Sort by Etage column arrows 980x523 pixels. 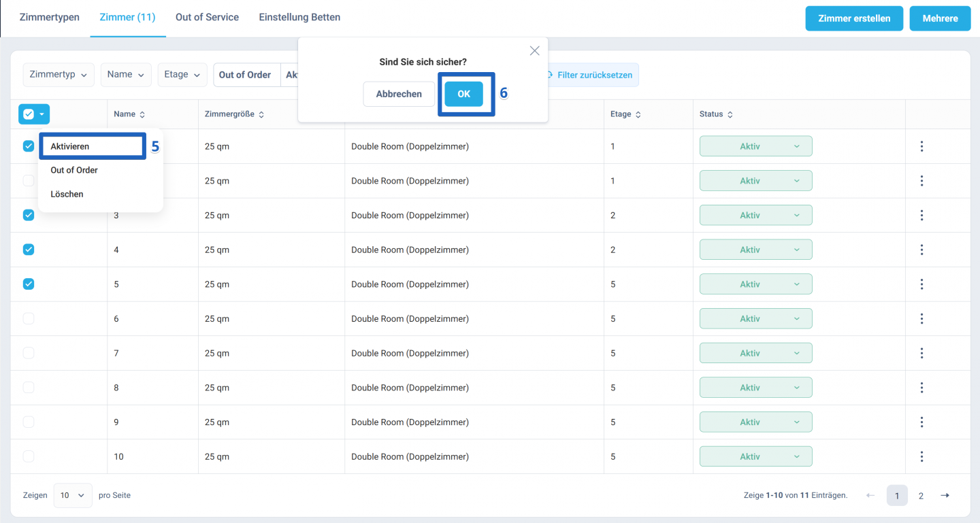(638, 114)
